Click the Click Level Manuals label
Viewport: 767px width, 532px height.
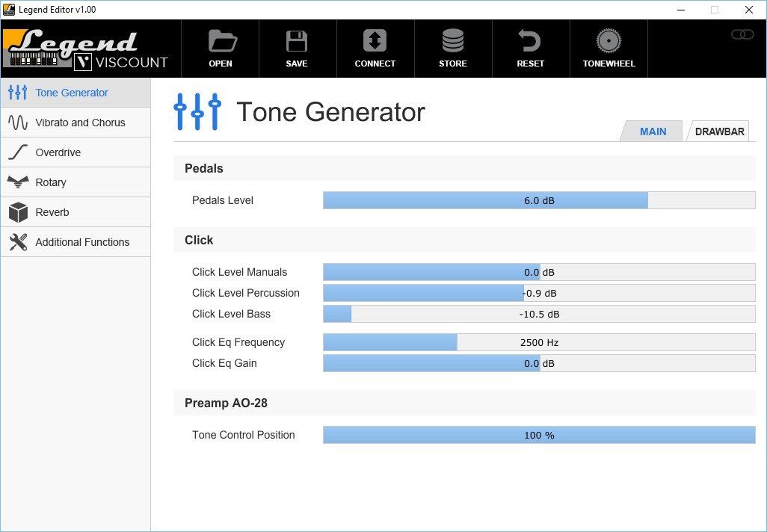tap(240, 272)
